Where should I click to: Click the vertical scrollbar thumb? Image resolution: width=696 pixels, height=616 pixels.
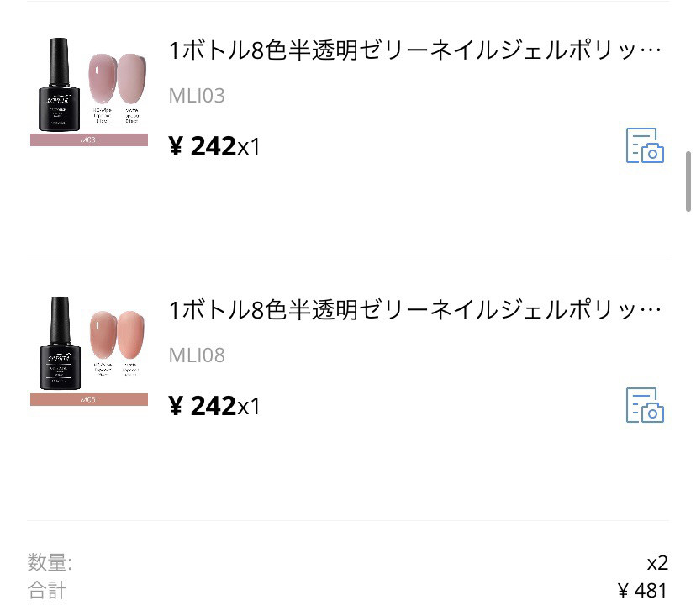(688, 182)
